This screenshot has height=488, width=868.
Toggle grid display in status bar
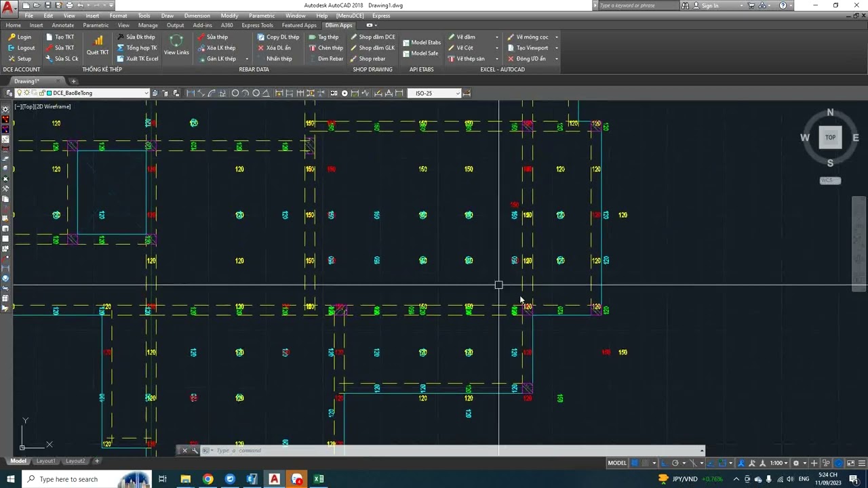click(635, 463)
